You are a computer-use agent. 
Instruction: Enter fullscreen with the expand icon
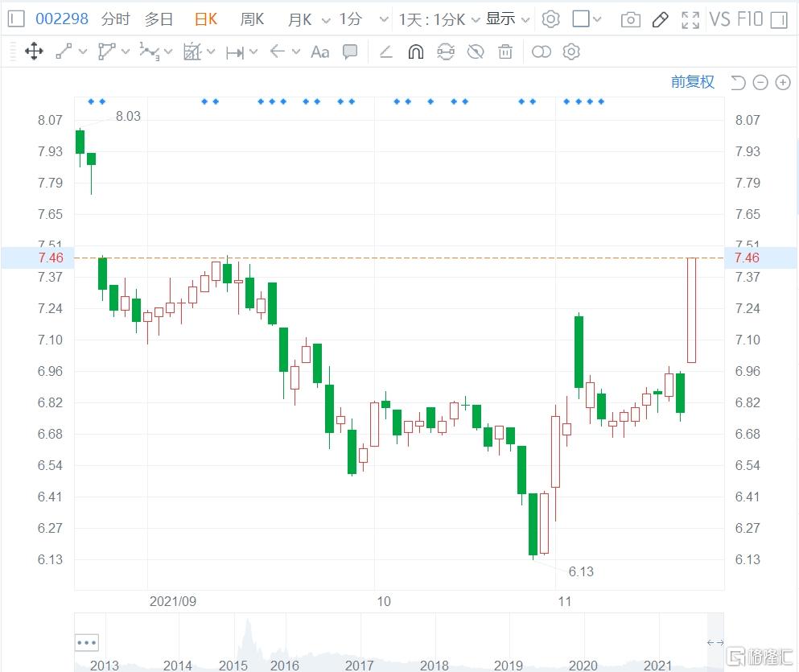tap(690, 20)
